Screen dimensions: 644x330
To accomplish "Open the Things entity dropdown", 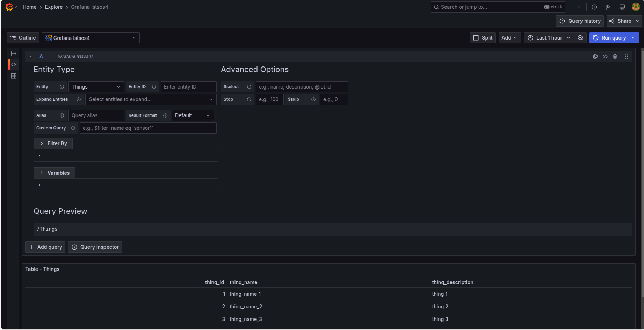I will 96,87.
